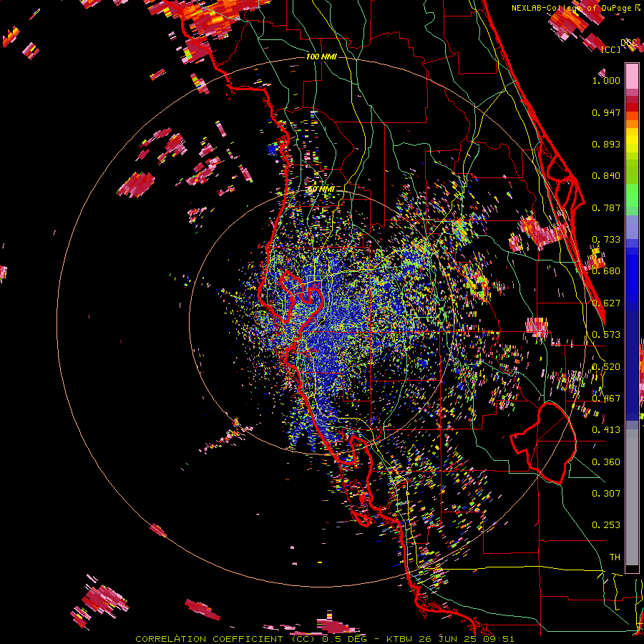644x644 pixels.
Task: Pick the bright green segment of the color bar
Action: pos(632,195)
